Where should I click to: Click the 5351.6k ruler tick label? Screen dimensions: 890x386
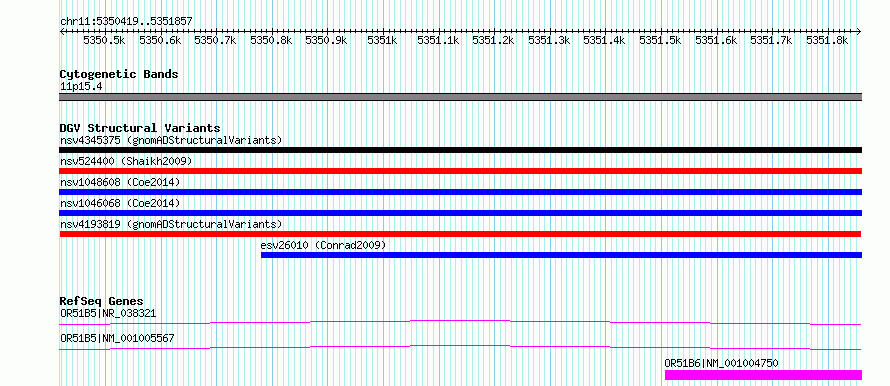716,40
